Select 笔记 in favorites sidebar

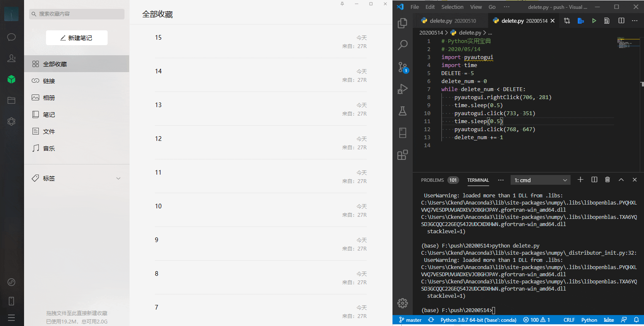click(49, 115)
